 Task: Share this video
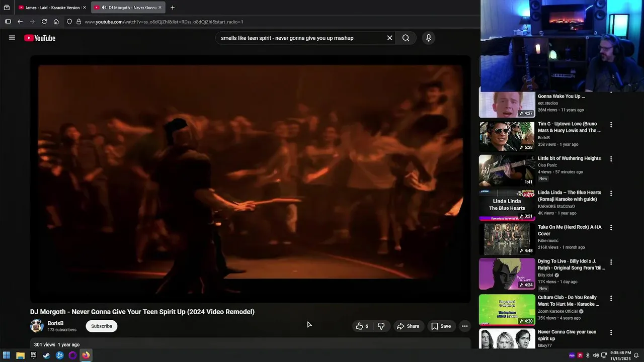(x=408, y=326)
